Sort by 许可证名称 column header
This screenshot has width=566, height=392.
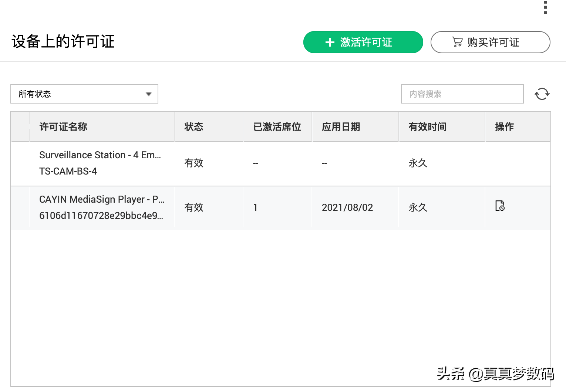(x=63, y=127)
